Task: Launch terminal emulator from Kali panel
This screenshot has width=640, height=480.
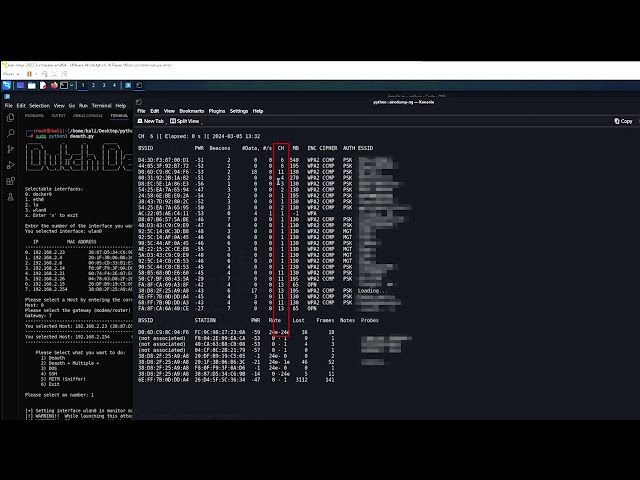Action: pyautogui.click(x=64, y=85)
